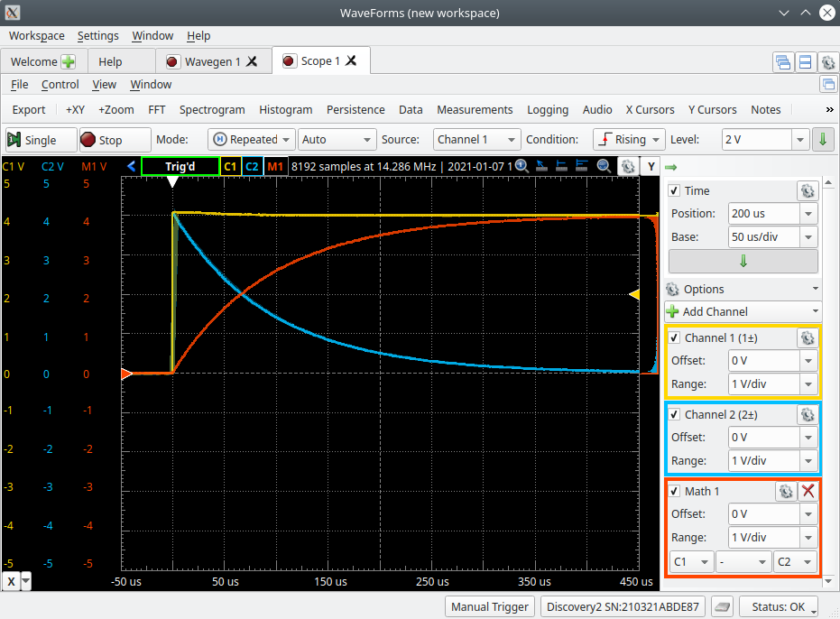Remove Math 1 channel with red X
The width and height of the screenshot is (840, 619).
(808, 491)
